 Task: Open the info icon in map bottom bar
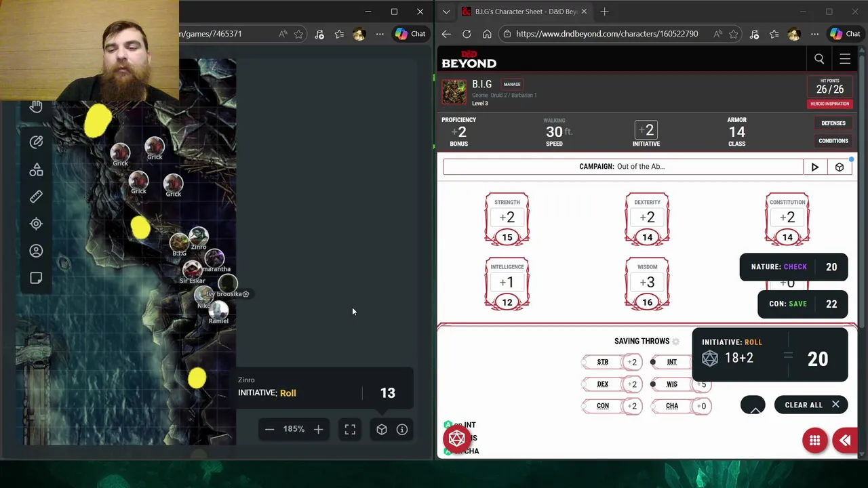[x=402, y=429]
